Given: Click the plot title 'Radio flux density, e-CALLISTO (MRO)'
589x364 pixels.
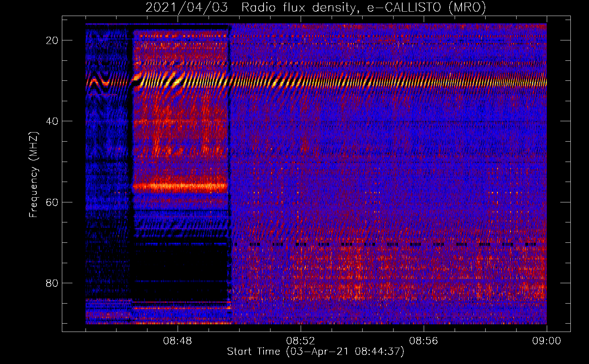Looking at the screenshot, I should coord(364,7).
